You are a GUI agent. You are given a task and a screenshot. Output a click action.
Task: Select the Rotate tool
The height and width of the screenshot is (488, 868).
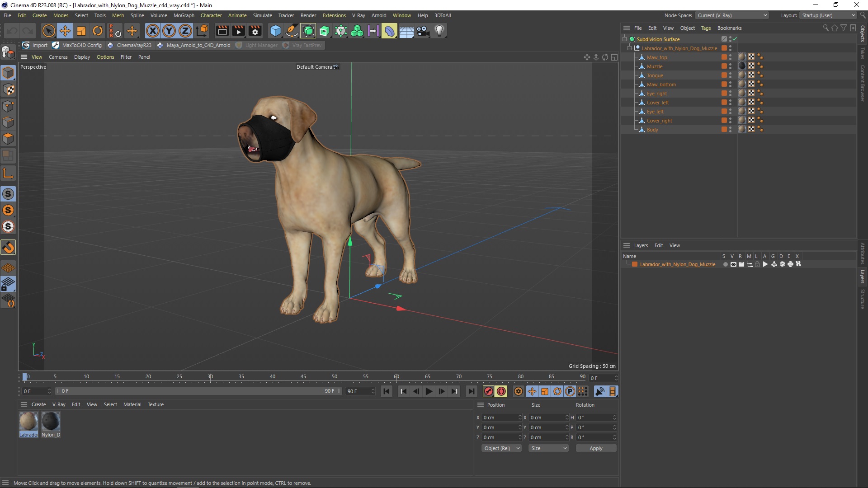tap(98, 31)
